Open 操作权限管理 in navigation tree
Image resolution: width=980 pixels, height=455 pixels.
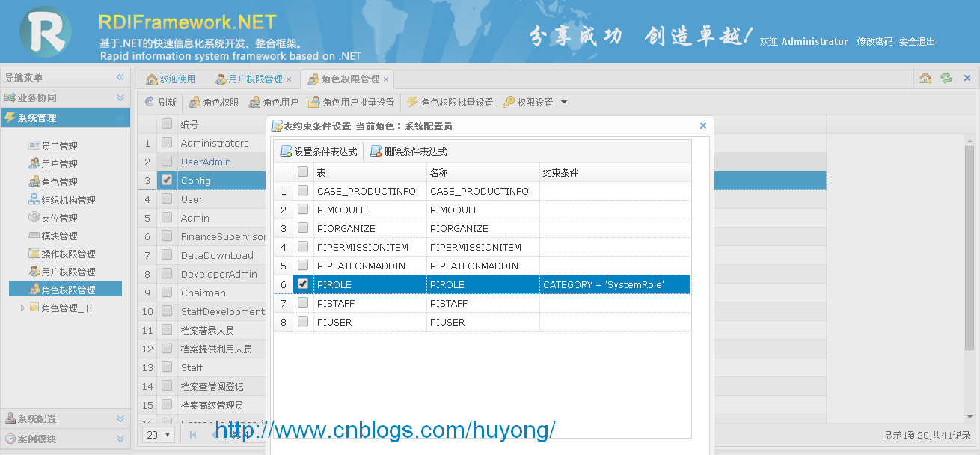[62, 254]
